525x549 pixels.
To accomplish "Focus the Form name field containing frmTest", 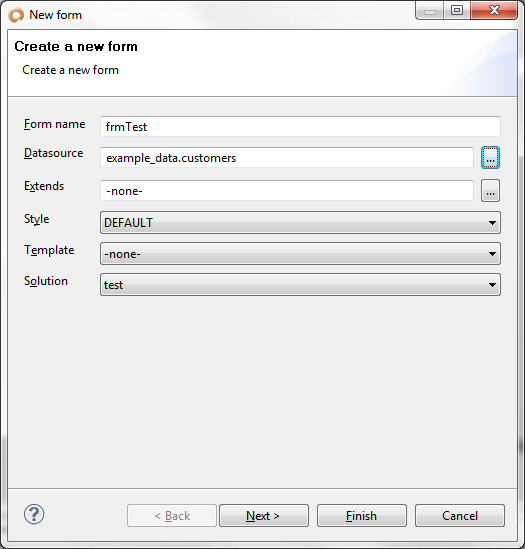I will 300,126.
